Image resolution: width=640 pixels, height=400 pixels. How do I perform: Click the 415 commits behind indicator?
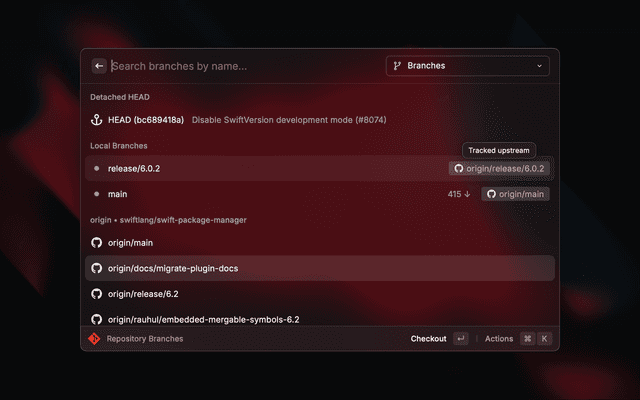(459, 194)
